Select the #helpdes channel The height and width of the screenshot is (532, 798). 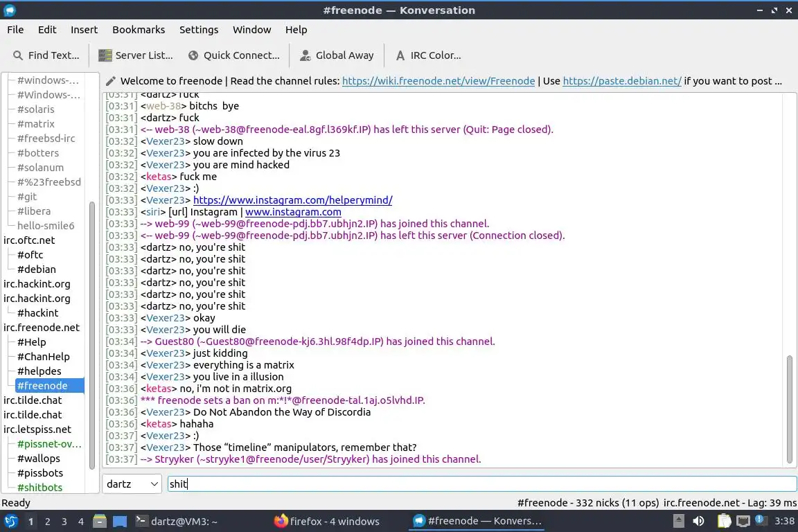tap(39, 371)
